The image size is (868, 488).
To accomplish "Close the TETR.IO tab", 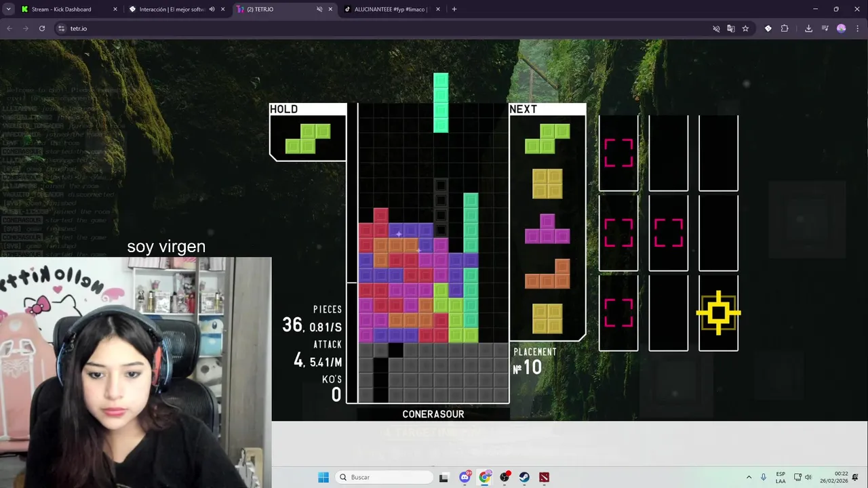I will coord(330,9).
